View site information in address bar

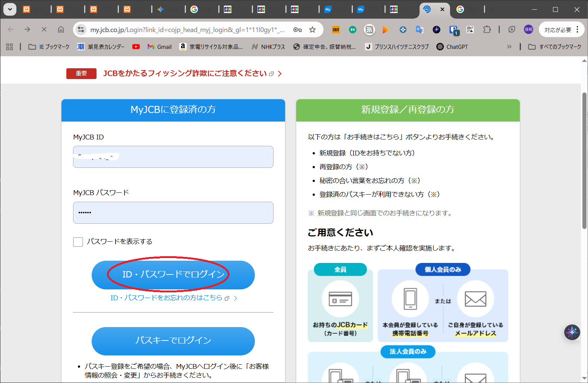coord(81,30)
